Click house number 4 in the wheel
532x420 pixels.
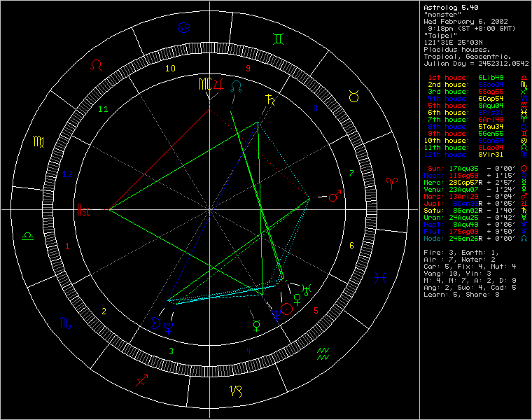coord(248,351)
